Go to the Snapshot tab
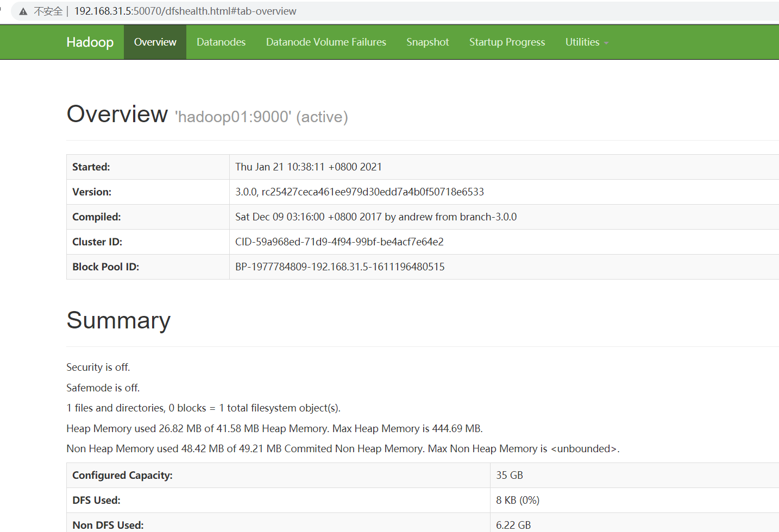This screenshot has width=779, height=532. coord(428,42)
